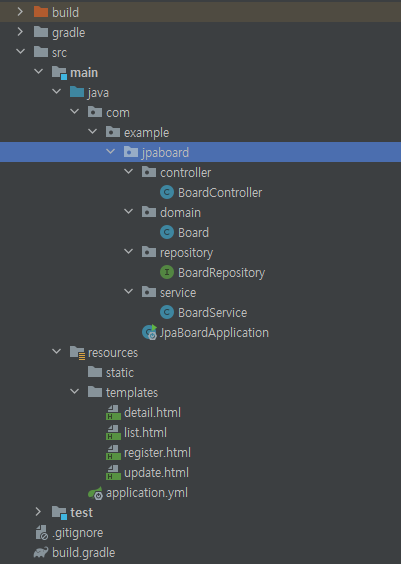Select the resources folder name
Screen dimensions: 401x564
(113, 353)
